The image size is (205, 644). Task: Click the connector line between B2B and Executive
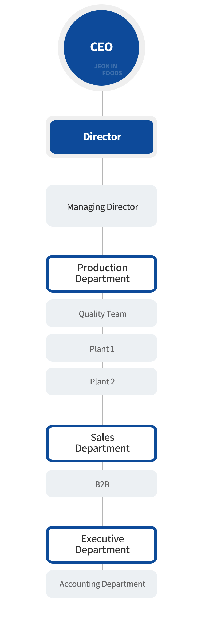[x=103, y=512]
